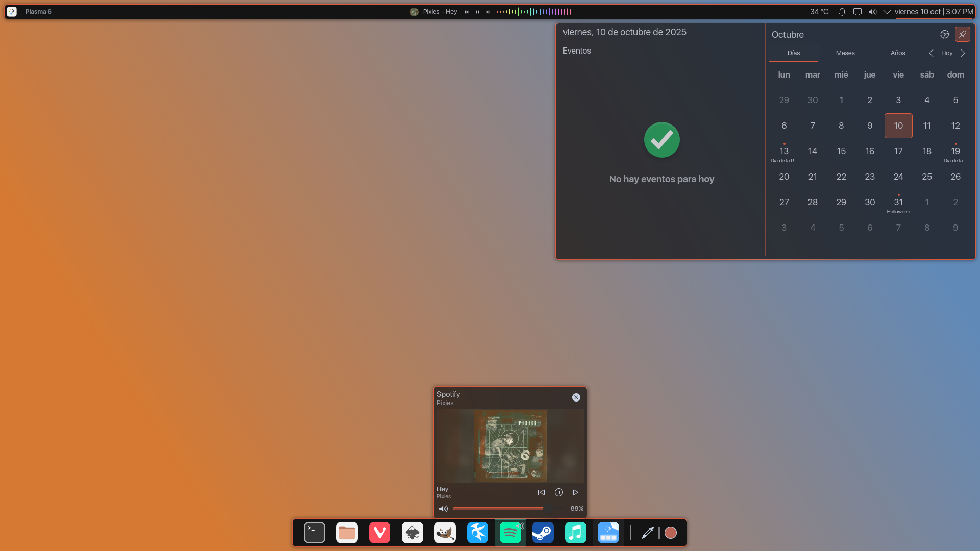The width and height of the screenshot is (980, 551).
Task: Pause the song in Spotify popup
Action: (x=559, y=492)
